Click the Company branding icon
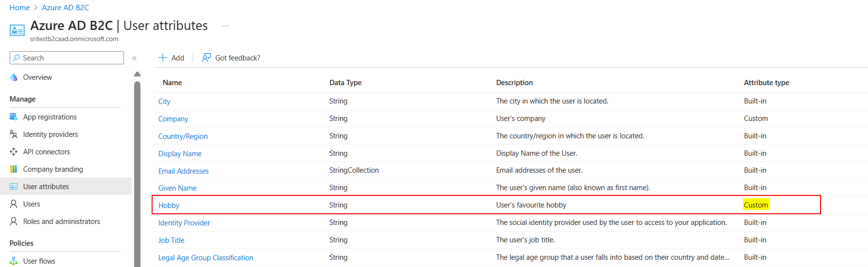The width and height of the screenshot is (868, 267). click(x=14, y=169)
